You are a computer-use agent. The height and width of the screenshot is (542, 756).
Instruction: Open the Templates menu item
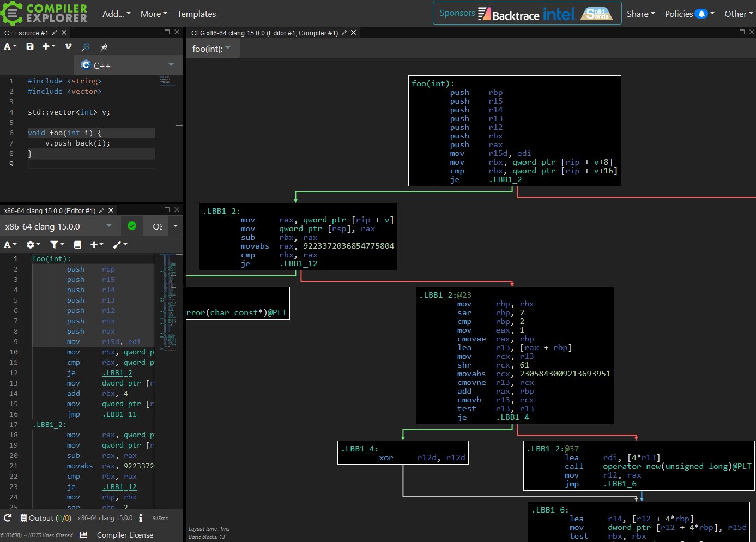(197, 14)
